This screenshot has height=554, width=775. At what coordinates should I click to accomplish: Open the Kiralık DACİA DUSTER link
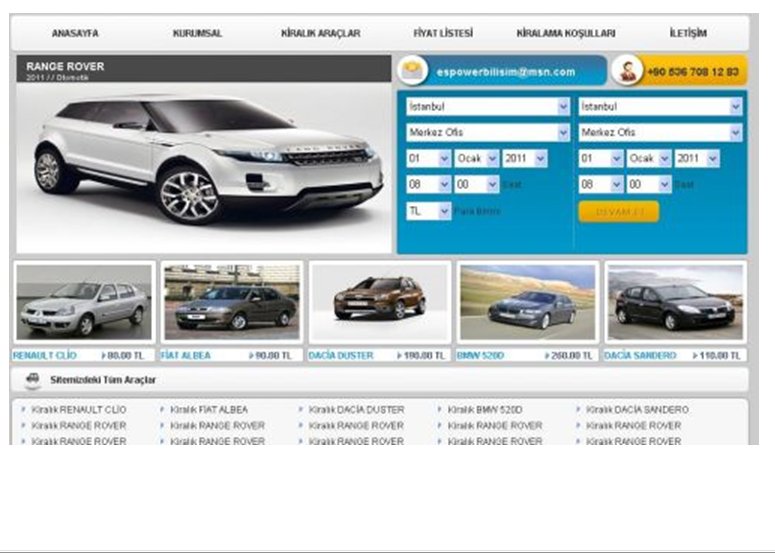[356, 410]
